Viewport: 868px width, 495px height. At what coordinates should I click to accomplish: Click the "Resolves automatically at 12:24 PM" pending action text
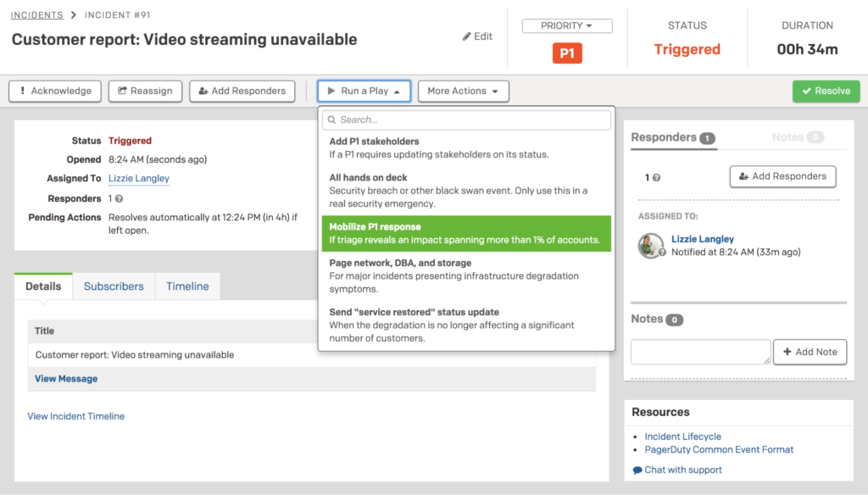coord(203,224)
